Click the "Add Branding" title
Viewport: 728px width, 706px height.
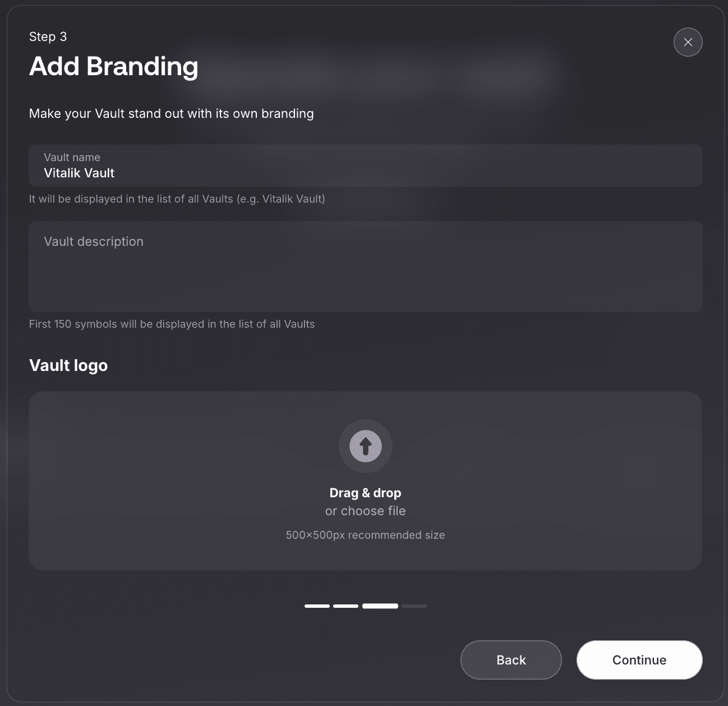[x=114, y=66]
